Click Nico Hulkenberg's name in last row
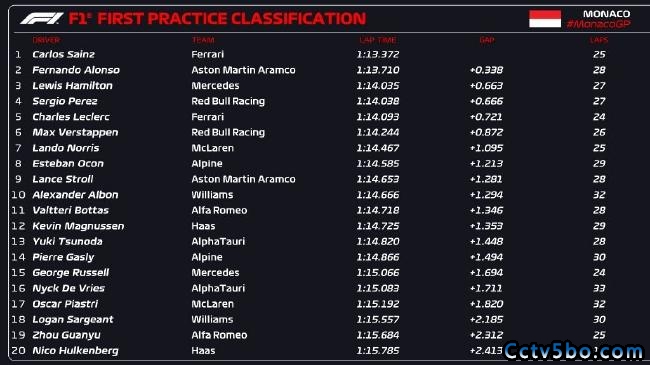Viewport: 650px width, 365px height. point(75,351)
